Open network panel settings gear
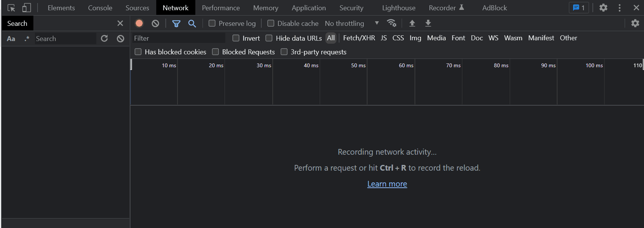Image resolution: width=644 pixels, height=228 pixels. pyautogui.click(x=635, y=23)
